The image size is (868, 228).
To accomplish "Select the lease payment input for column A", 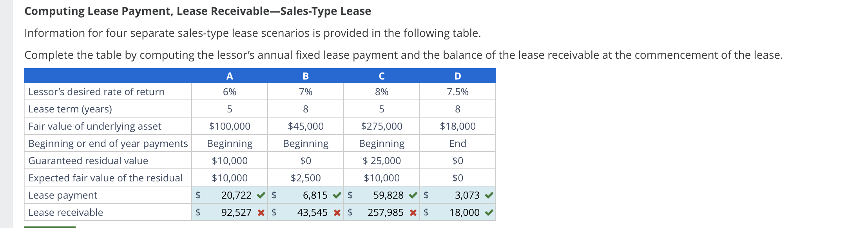I will pos(231,195).
